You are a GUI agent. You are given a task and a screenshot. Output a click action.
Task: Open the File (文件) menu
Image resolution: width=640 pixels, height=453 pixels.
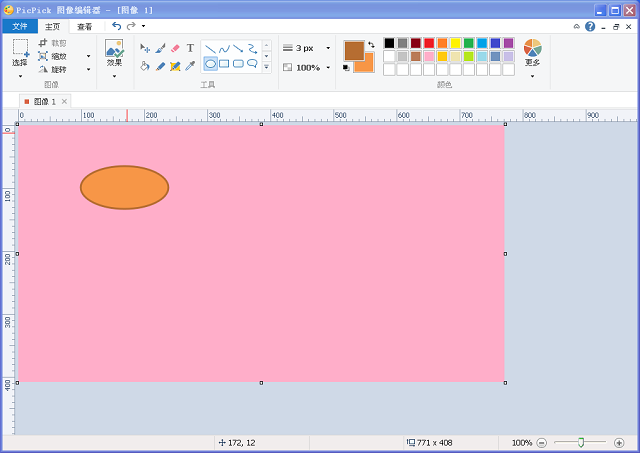[20, 27]
